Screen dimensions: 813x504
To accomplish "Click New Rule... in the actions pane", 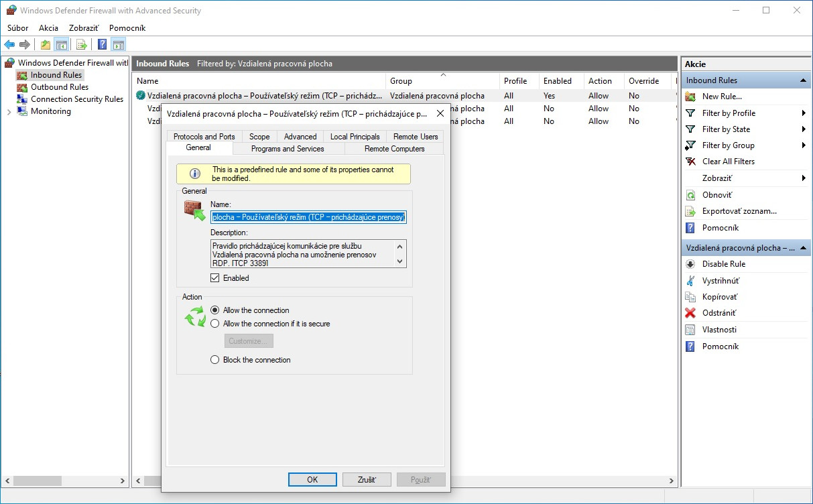I will [722, 97].
